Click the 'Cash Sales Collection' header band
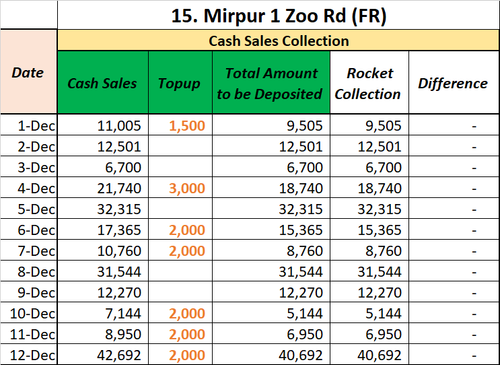The image size is (500, 365). point(278,41)
